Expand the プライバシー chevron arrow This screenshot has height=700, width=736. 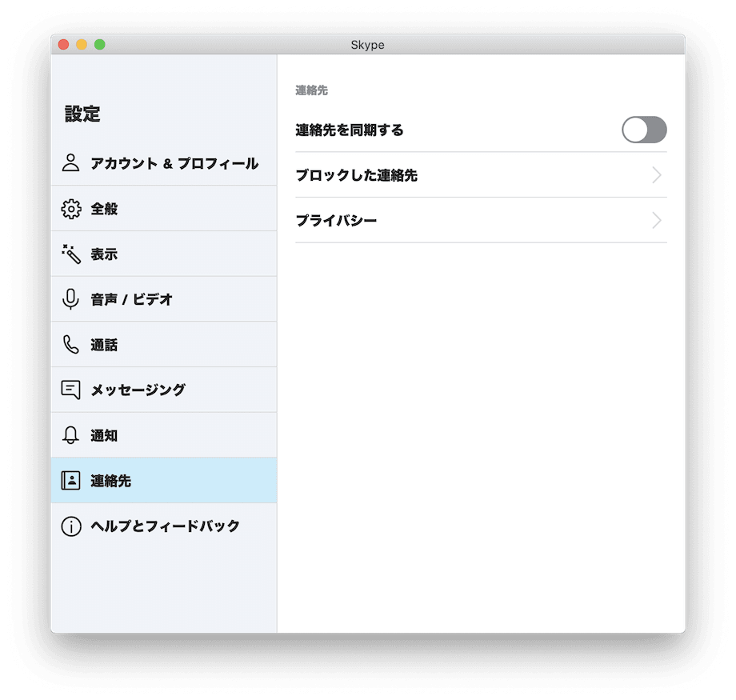point(657,220)
